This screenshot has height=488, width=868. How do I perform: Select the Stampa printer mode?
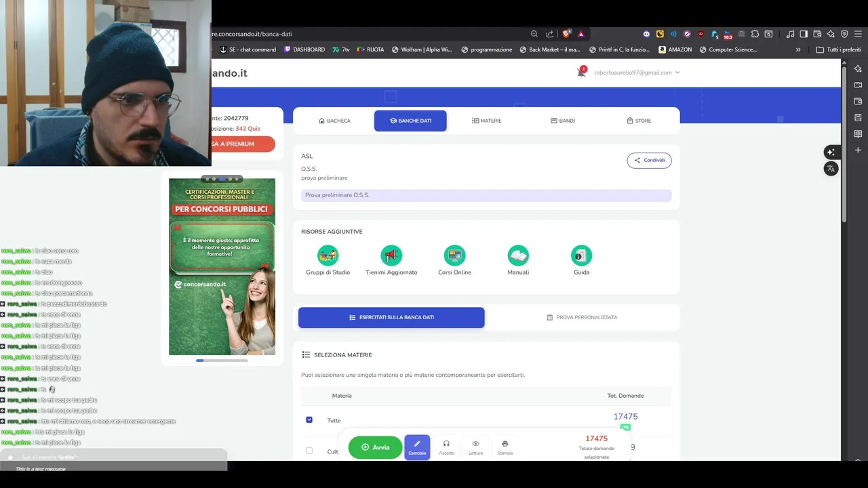point(505,447)
